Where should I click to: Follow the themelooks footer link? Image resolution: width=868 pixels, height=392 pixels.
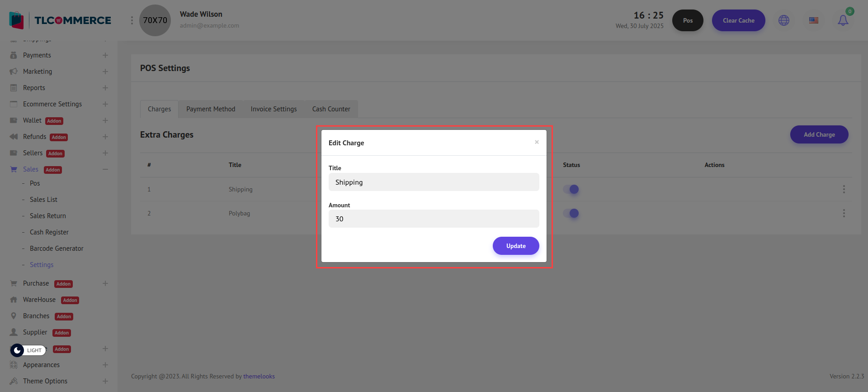[259, 376]
